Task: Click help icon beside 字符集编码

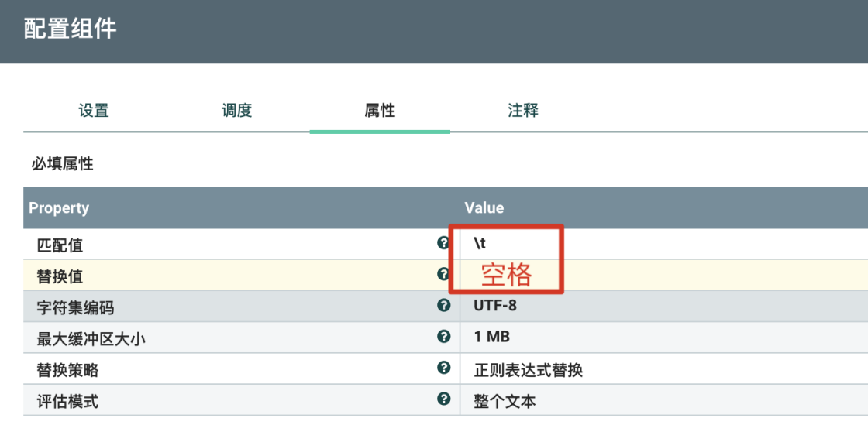Action: coord(443,306)
